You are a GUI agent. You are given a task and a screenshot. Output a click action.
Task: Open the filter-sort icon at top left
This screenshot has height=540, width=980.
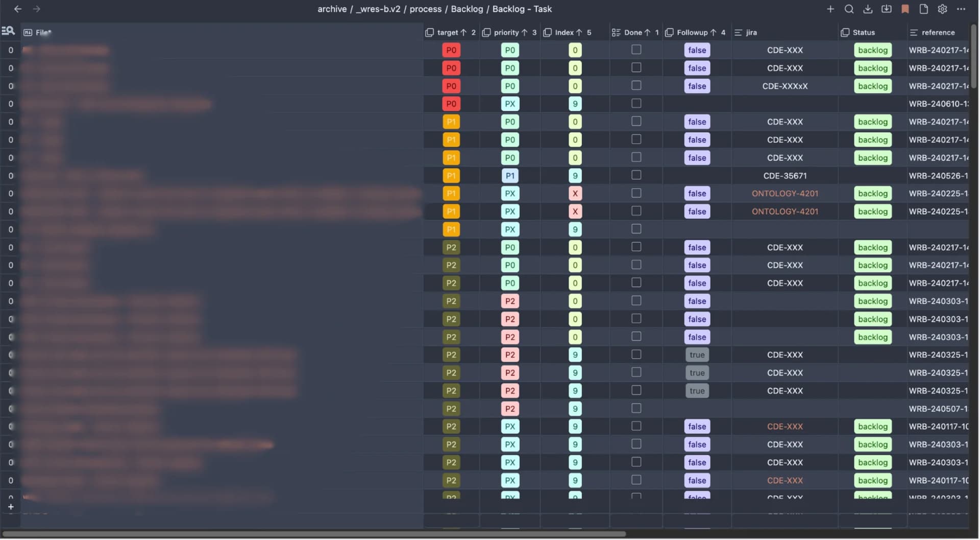pyautogui.click(x=8, y=31)
